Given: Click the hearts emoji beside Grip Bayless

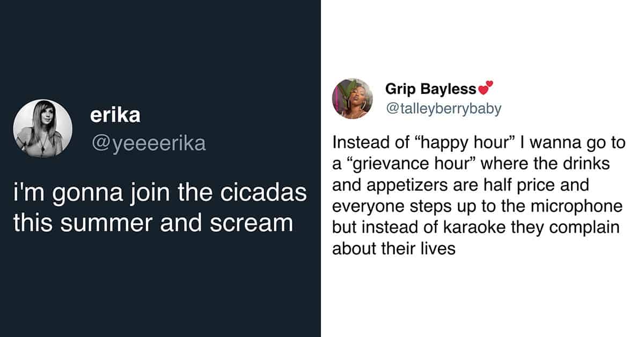Looking at the screenshot, I should [485, 87].
